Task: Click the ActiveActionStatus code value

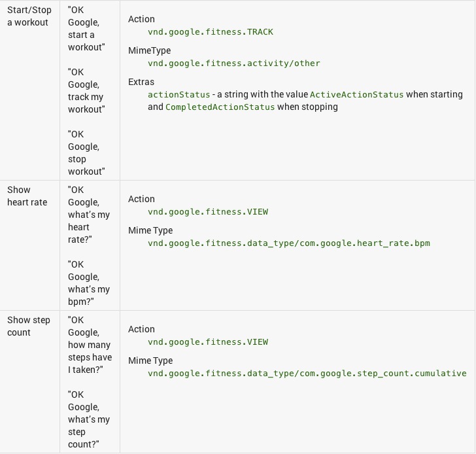Action: point(357,95)
